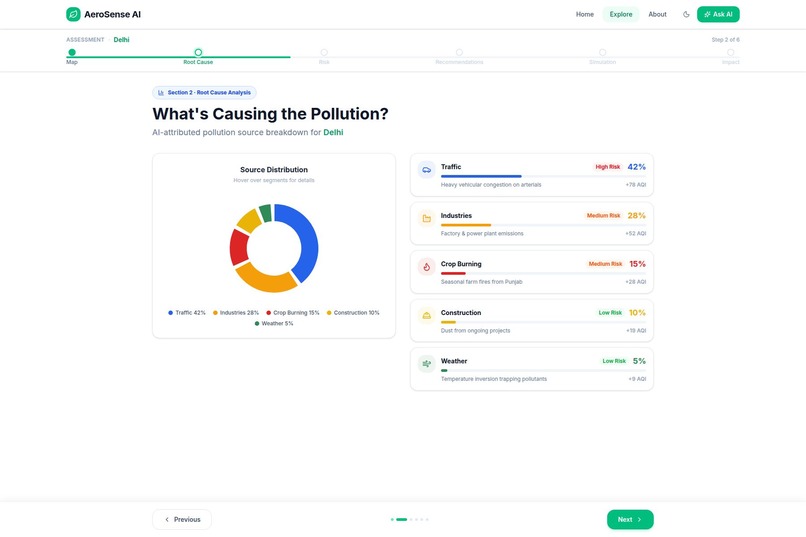Click the Weather wind icon
This screenshot has width=806, height=537.
[427, 364]
